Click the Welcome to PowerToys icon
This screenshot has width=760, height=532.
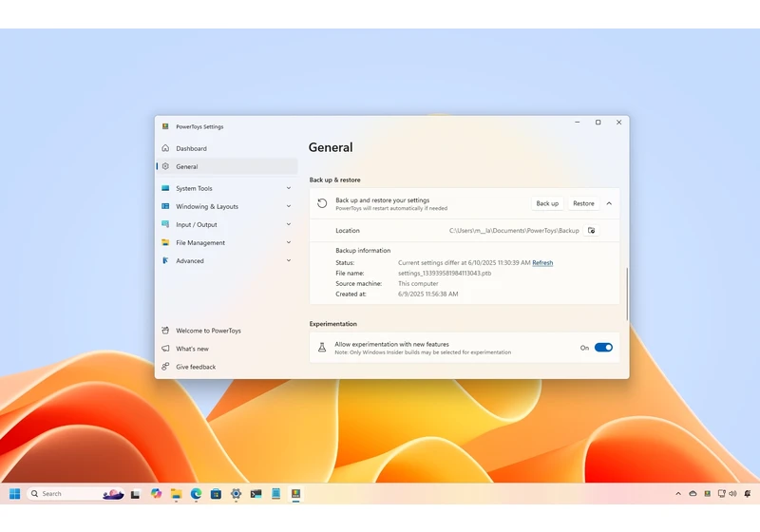(165, 331)
